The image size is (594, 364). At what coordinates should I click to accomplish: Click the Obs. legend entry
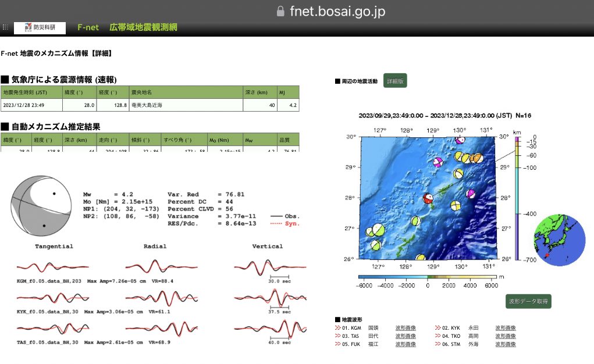(285, 216)
